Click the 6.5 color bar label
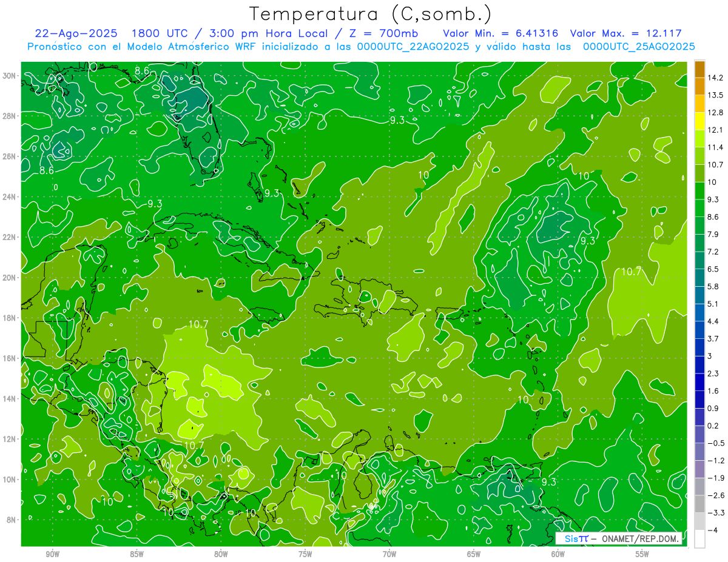Screen dimensions: 728x562 (713, 269)
